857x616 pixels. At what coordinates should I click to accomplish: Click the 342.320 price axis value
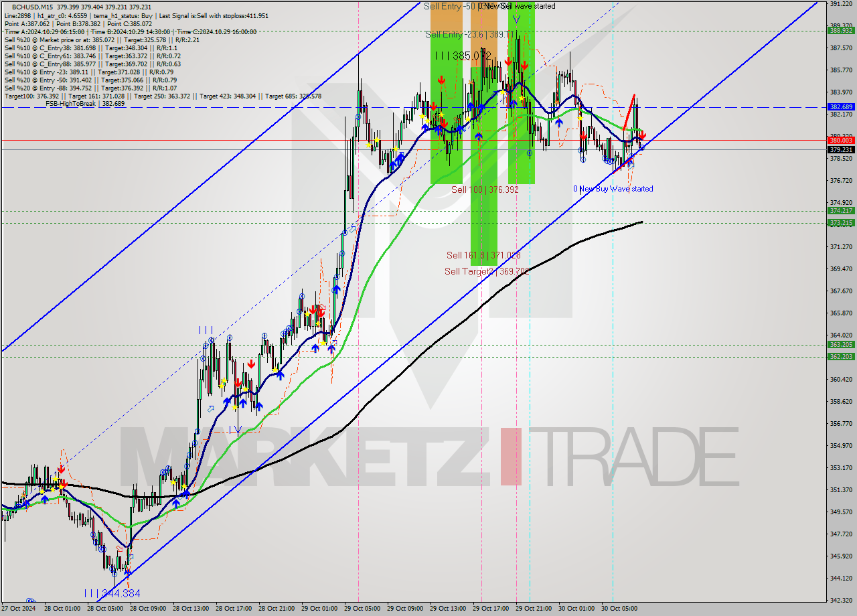click(x=841, y=600)
